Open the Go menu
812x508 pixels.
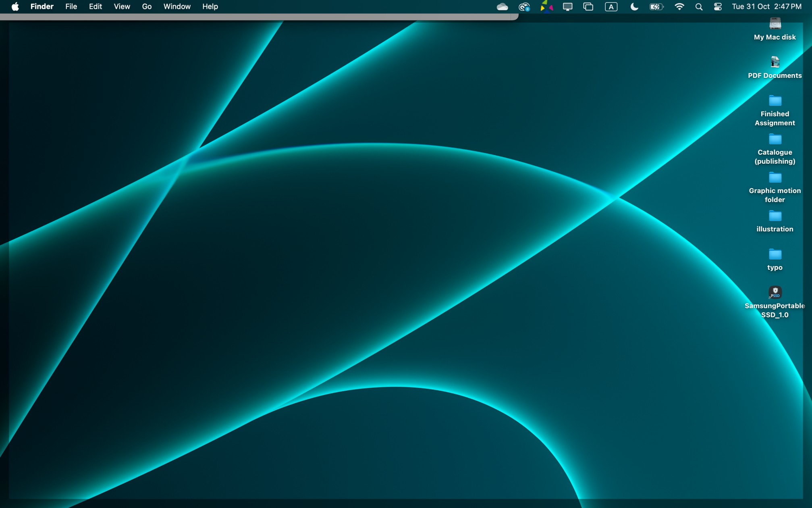click(147, 6)
